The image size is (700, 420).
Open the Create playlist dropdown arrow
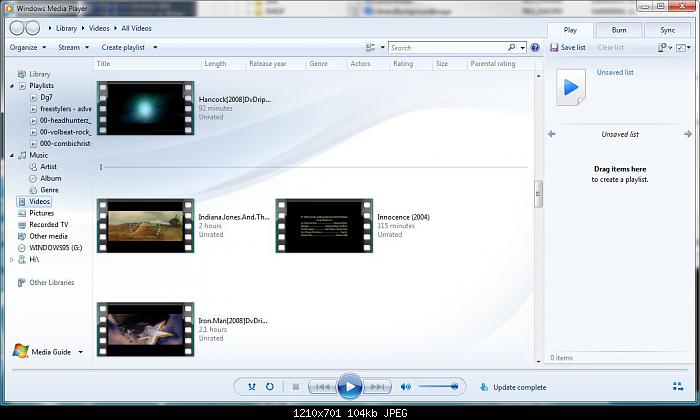pos(155,47)
